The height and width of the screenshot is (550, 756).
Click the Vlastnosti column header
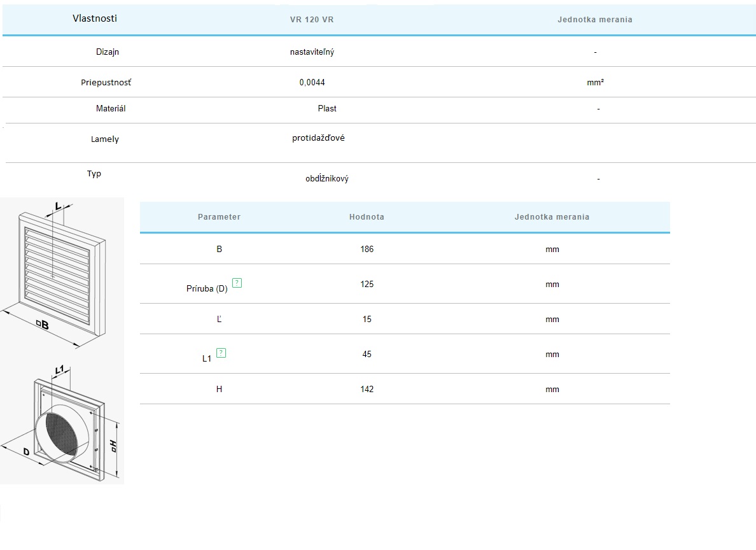(x=95, y=18)
